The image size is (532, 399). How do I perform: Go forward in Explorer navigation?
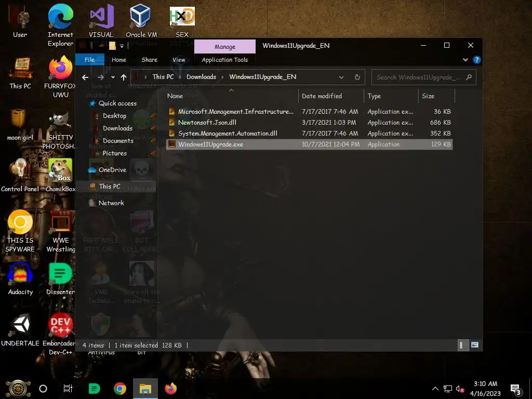coord(100,77)
